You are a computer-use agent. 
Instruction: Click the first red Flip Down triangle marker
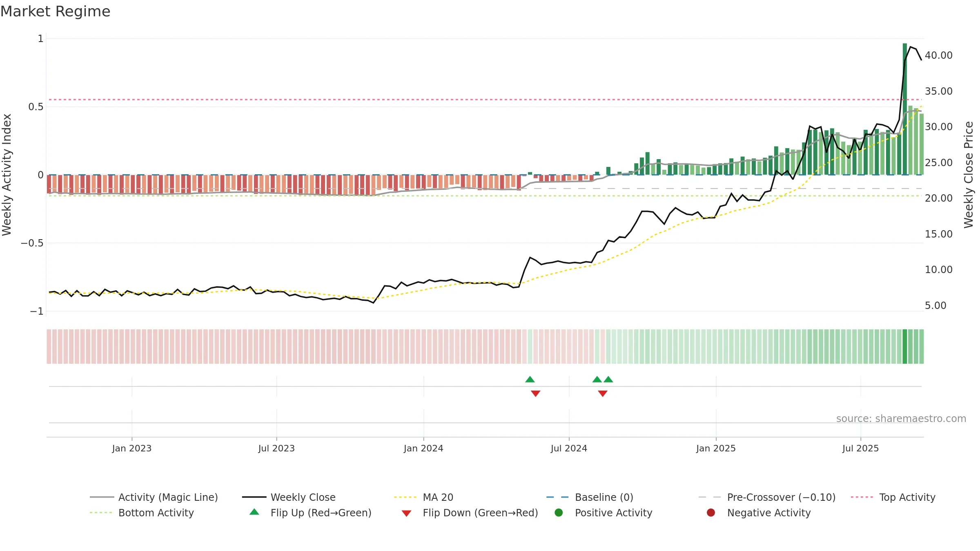pyautogui.click(x=536, y=393)
